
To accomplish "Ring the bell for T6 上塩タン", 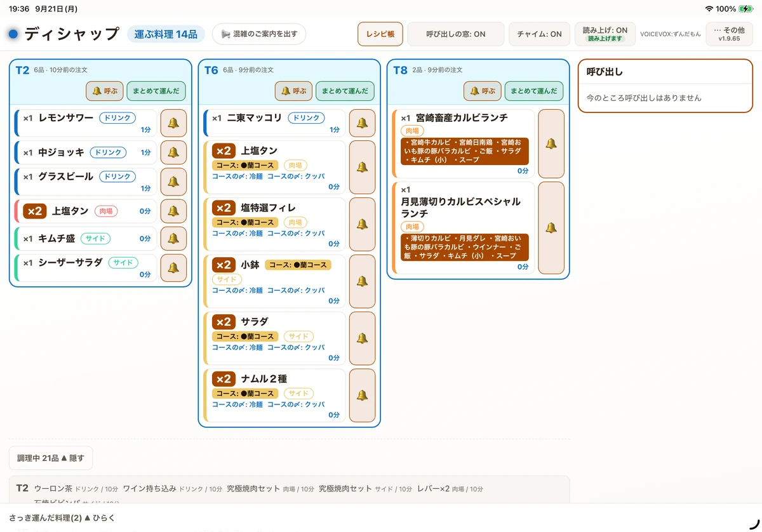I will (362, 167).
